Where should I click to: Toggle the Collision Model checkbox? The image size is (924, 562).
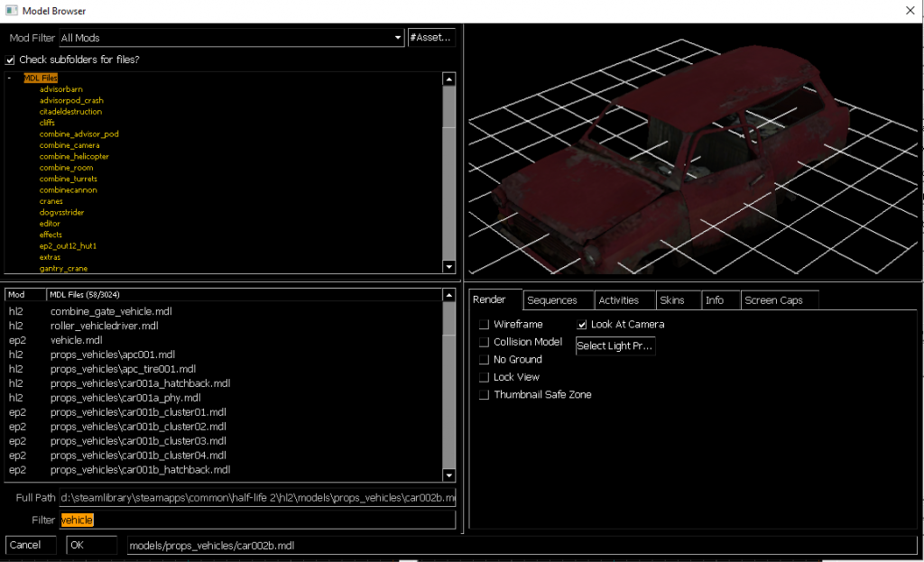point(485,342)
